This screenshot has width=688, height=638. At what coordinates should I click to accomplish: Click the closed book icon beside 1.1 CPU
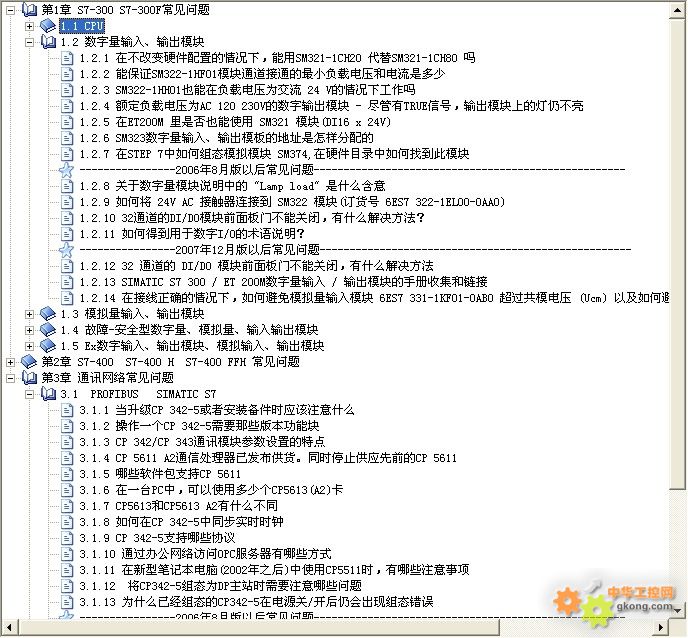click(x=48, y=25)
